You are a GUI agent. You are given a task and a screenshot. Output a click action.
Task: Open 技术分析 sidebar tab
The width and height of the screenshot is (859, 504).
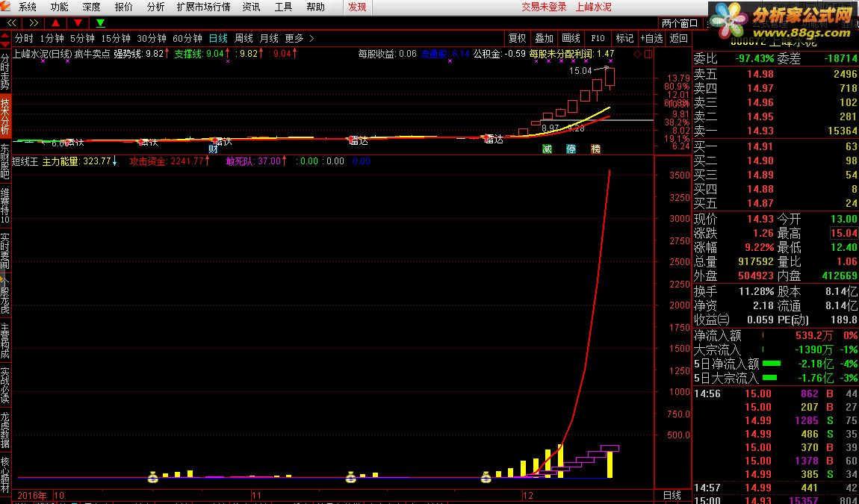[x=5, y=116]
